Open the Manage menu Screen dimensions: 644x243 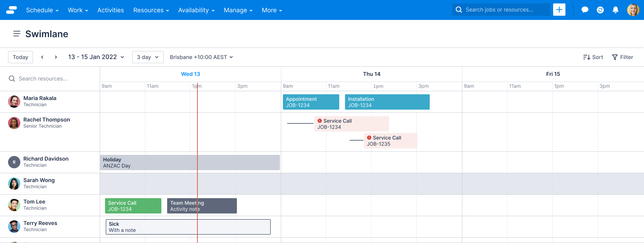coord(238,10)
